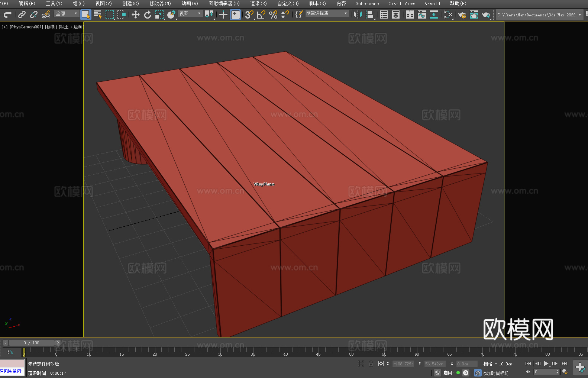
Task: Open the 渲染(R) menu
Action: coord(258,3)
